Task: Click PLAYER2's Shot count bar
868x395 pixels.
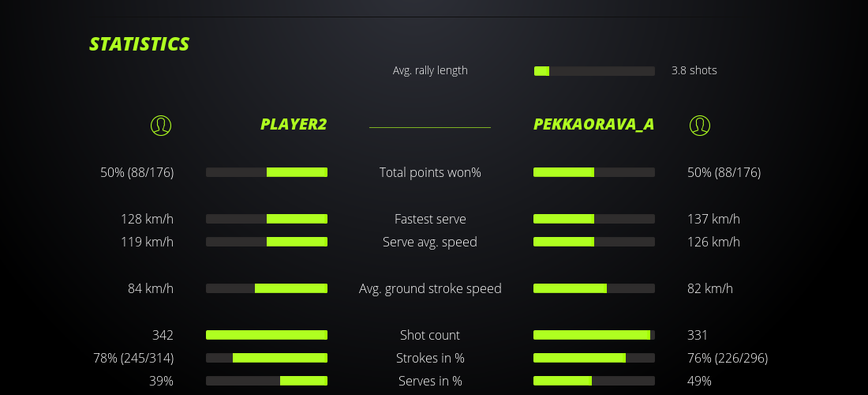Action: click(267, 335)
